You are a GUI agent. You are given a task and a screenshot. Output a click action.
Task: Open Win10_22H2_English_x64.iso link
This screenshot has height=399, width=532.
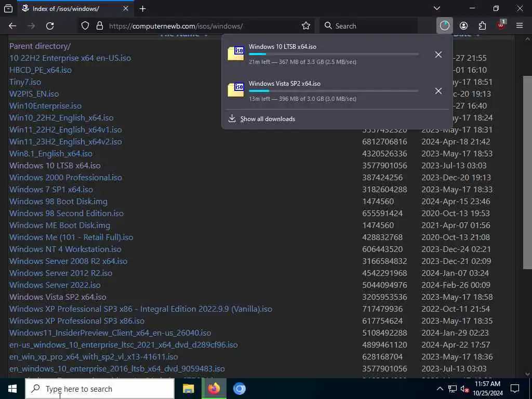pos(61,118)
